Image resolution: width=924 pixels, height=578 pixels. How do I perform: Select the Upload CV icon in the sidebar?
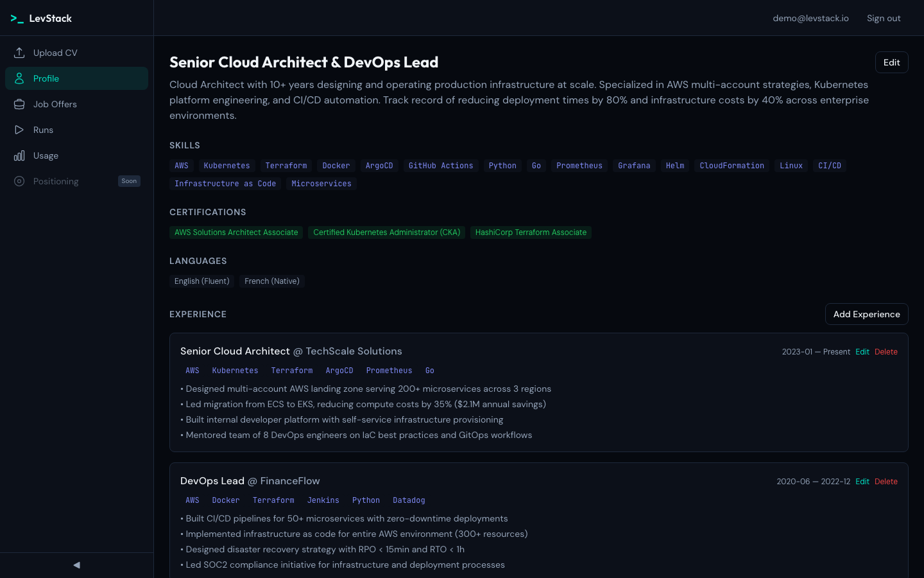(x=20, y=52)
